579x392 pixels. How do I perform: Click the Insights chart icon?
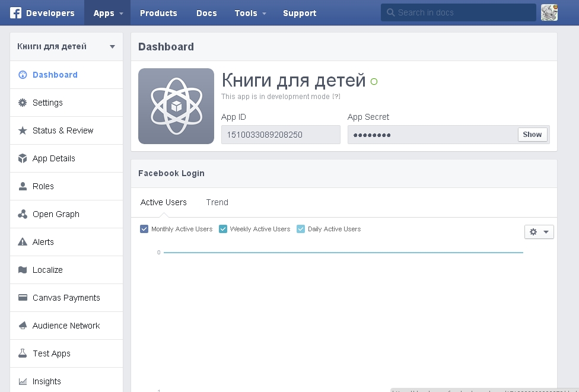point(23,381)
